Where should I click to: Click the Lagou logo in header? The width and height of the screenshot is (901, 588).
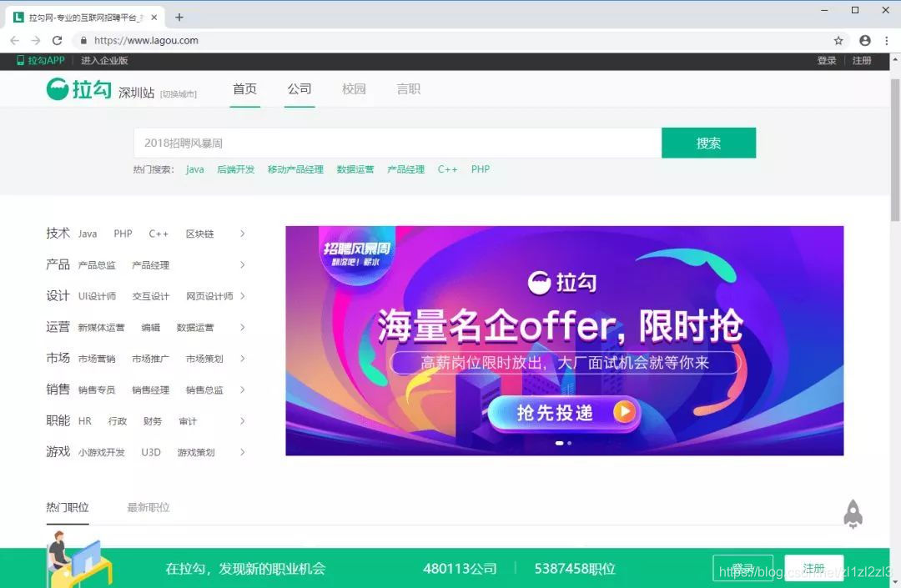pos(79,89)
